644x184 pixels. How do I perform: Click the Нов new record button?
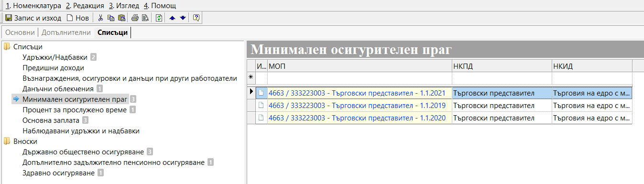[x=77, y=18]
